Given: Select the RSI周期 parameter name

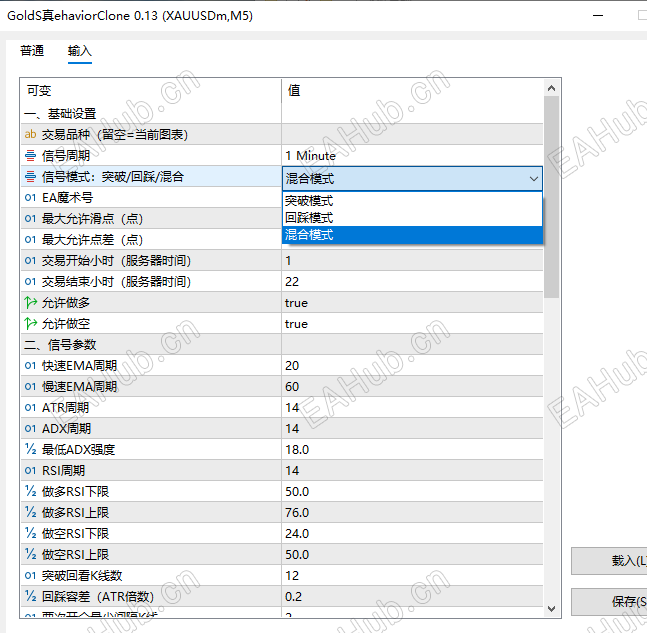Looking at the screenshot, I should pos(63,470).
